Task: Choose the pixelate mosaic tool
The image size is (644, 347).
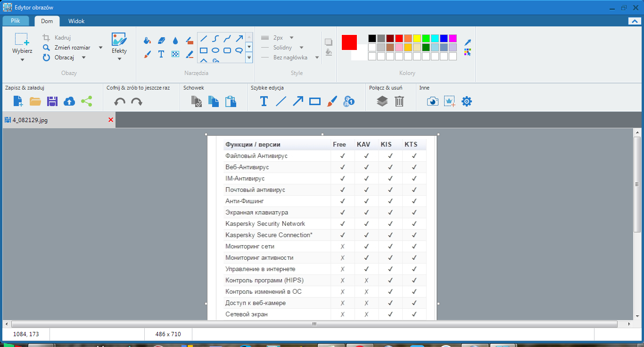Action: click(x=175, y=54)
